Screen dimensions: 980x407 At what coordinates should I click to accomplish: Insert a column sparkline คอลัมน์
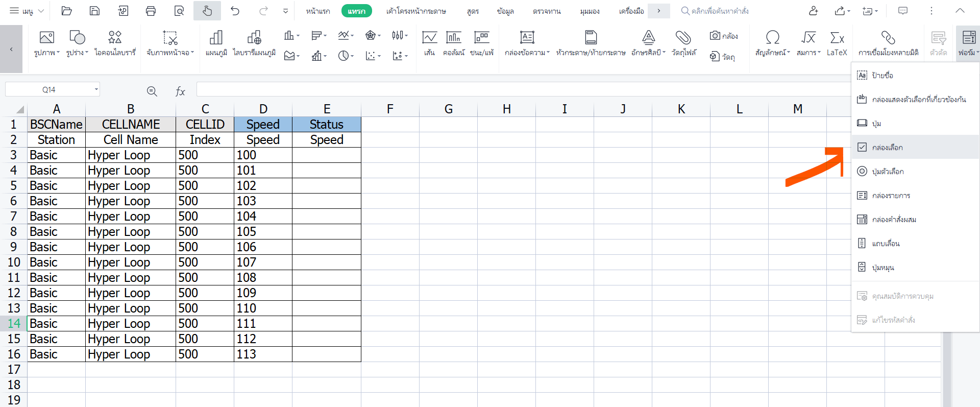454,43
